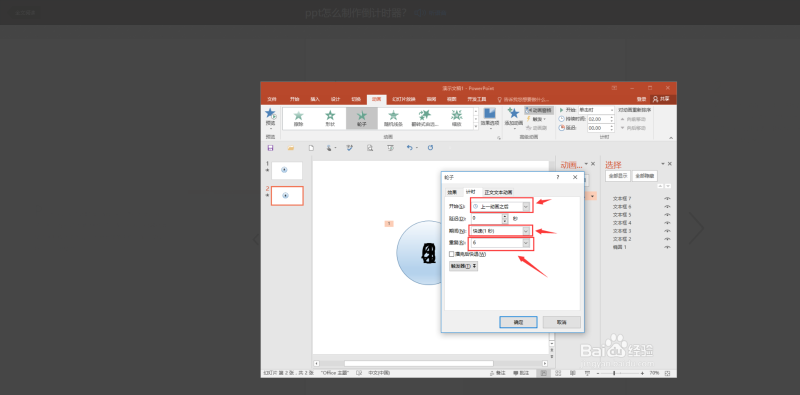
Task: Switch to the 效果 tab in dialog
Action: pos(452,192)
